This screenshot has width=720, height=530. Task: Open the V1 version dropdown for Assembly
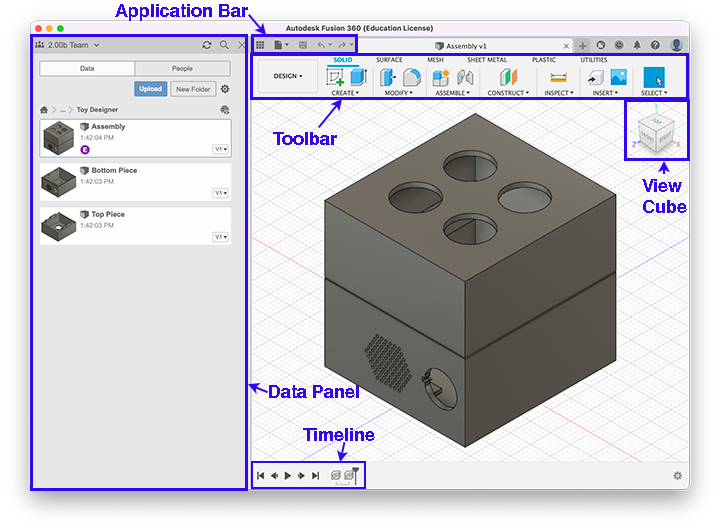point(220,149)
